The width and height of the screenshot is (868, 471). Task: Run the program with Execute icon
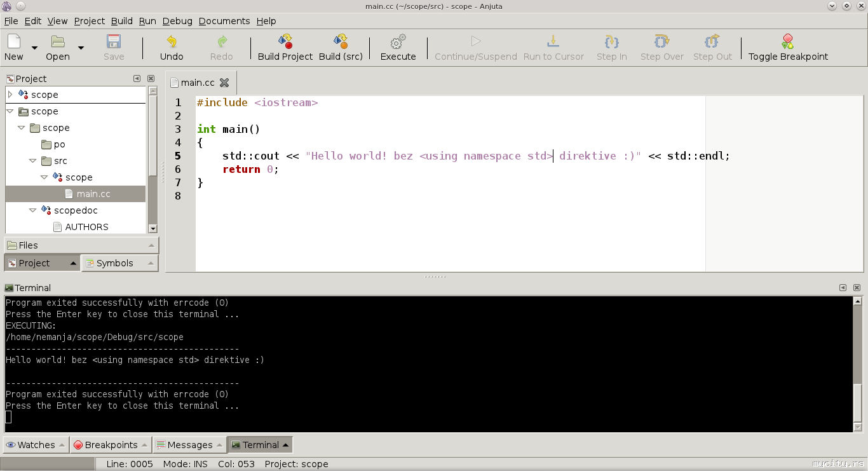click(398, 42)
